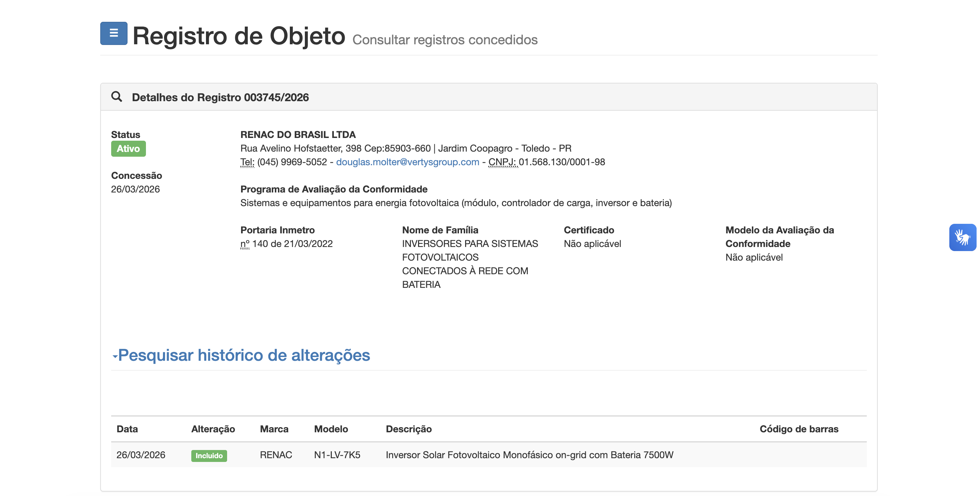Image resolution: width=980 pixels, height=496 pixels.
Task: Click the nº abbreviation under Portaria Inmetro
Action: pos(244,244)
